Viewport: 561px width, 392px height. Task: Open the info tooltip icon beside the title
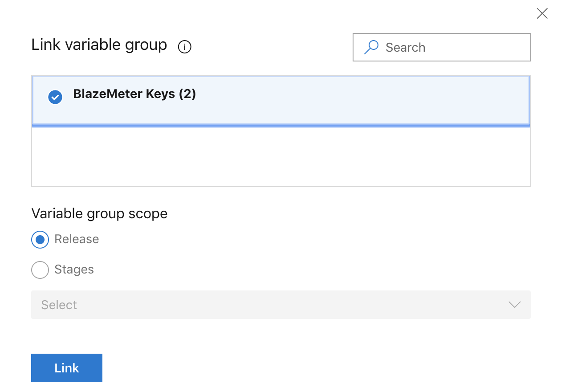[x=184, y=47]
